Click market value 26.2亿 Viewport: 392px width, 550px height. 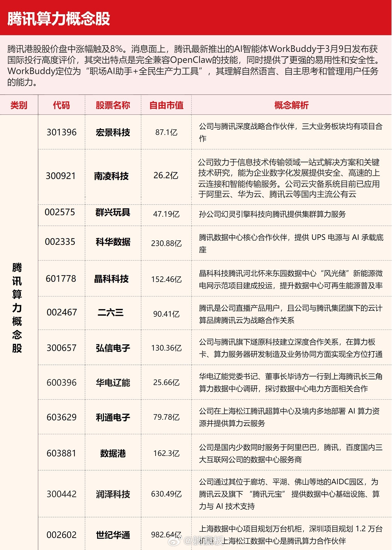tap(166, 175)
